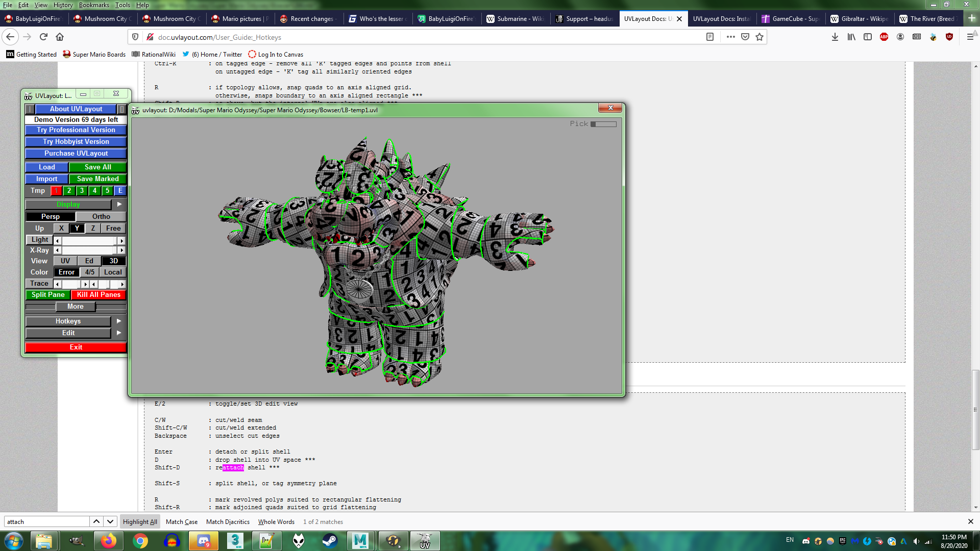Open the Adblock Plus extension icon
The width and height of the screenshot is (980, 551).
click(884, 37)
